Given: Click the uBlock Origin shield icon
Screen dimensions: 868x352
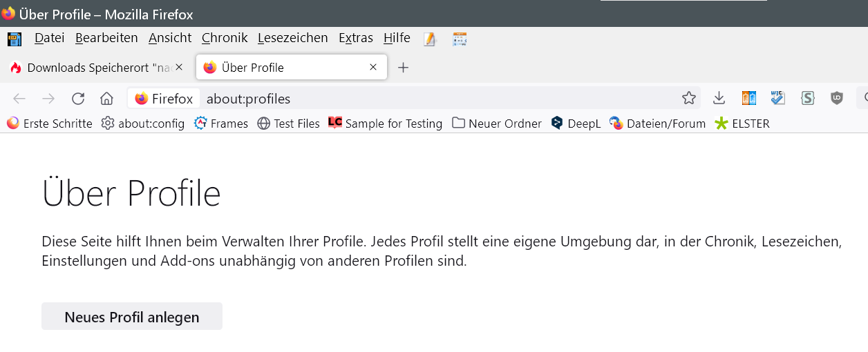Looking at the screenshot, I should point(837,99).
